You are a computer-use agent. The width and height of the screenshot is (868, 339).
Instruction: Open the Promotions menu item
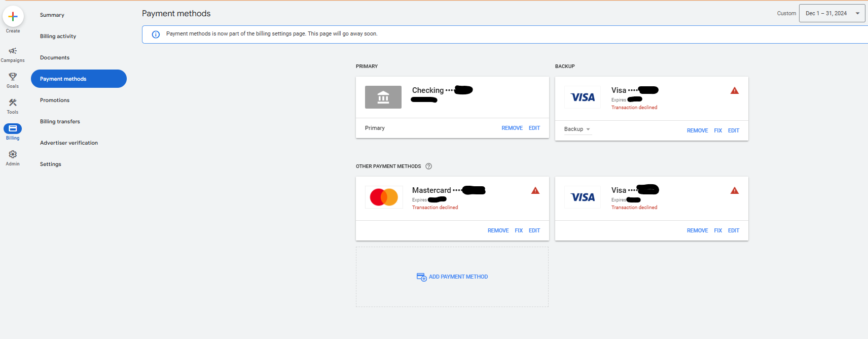[x=55, y=100]
